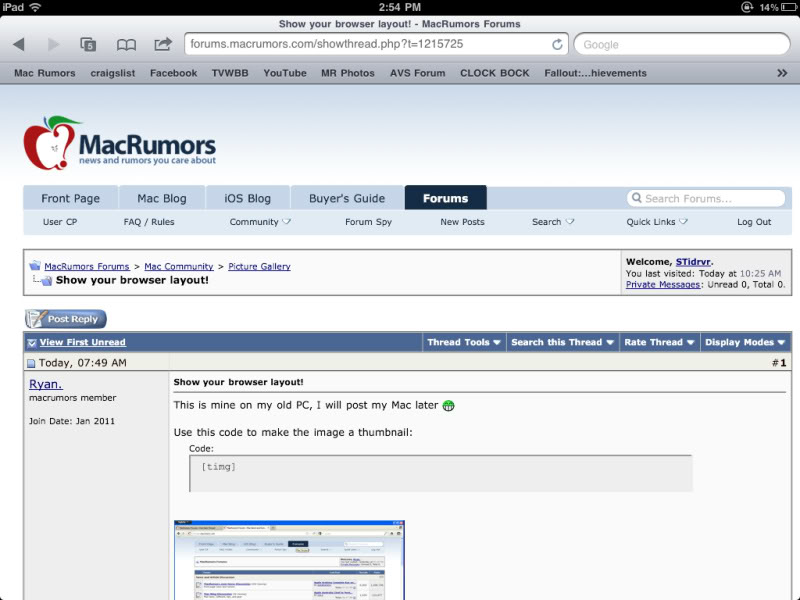Tap the share arrow icon
Image resolution: width=800 pixels, height=600 pixels.
163,44
